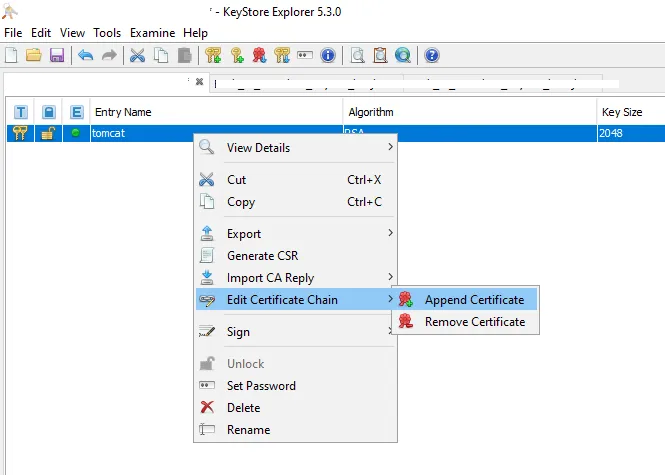Open the Help menu
The height and width of the screenshot is (475, 665).
click(x=195, y=33)
